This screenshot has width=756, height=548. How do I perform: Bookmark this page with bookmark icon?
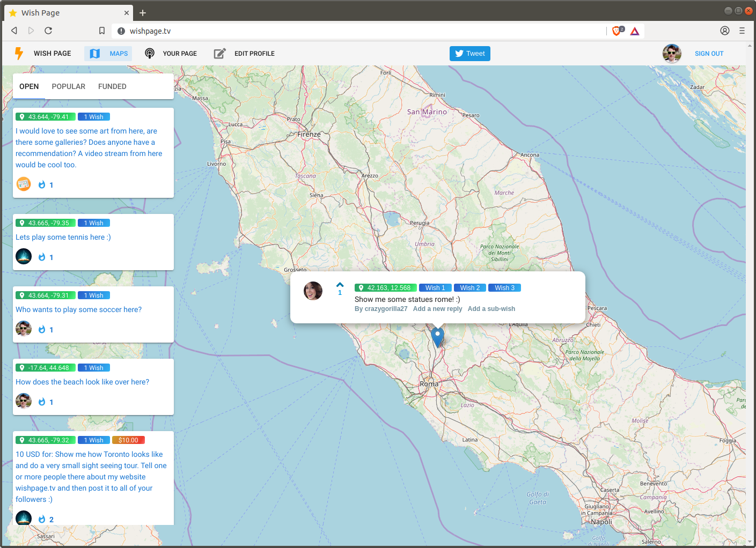tap(102, 31)
